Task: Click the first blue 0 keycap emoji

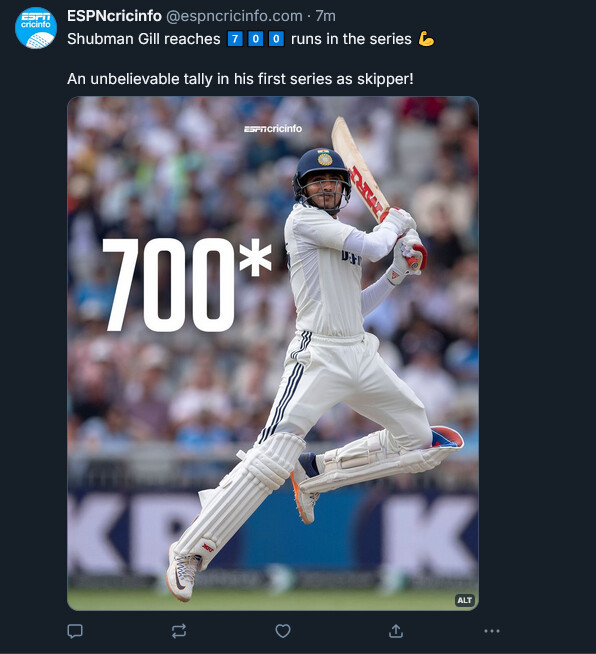Action: point(256,39)
